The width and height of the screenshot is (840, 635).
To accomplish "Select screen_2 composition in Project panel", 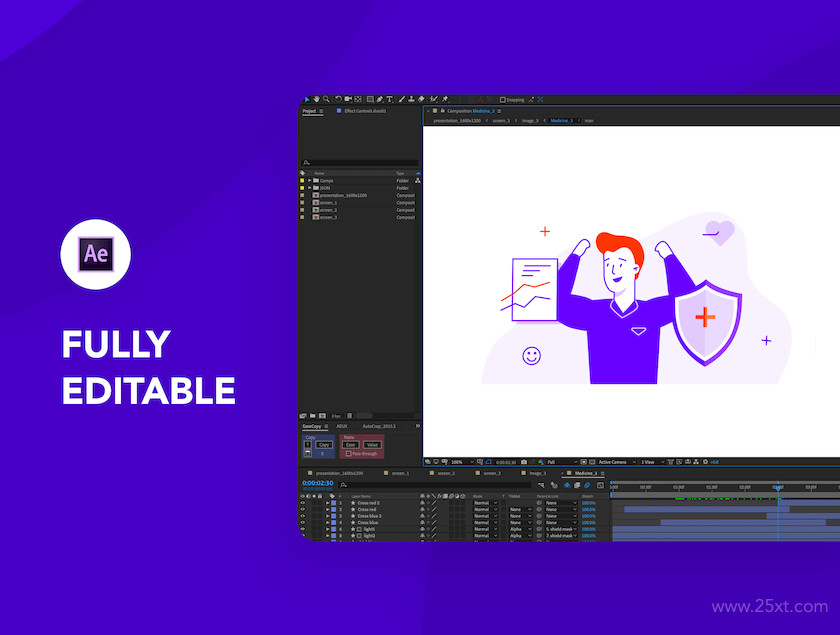I will point(328,210).
